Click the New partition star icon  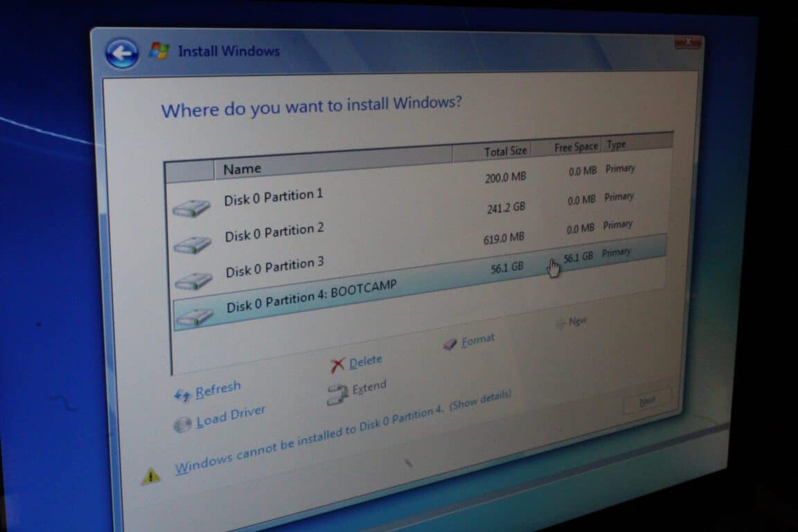[560, 323]
